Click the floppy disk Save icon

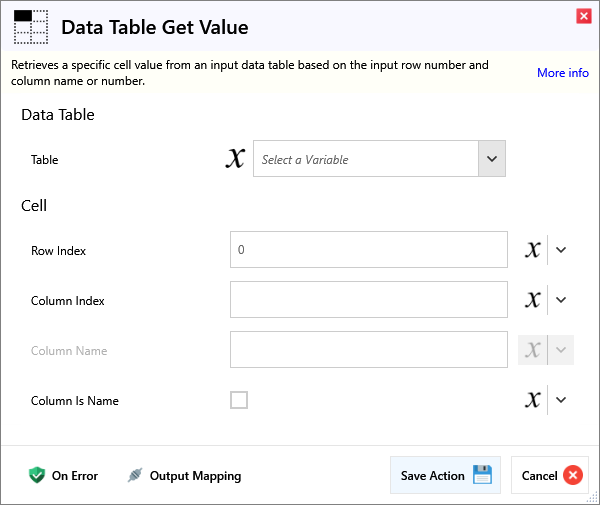pos(482,476)
